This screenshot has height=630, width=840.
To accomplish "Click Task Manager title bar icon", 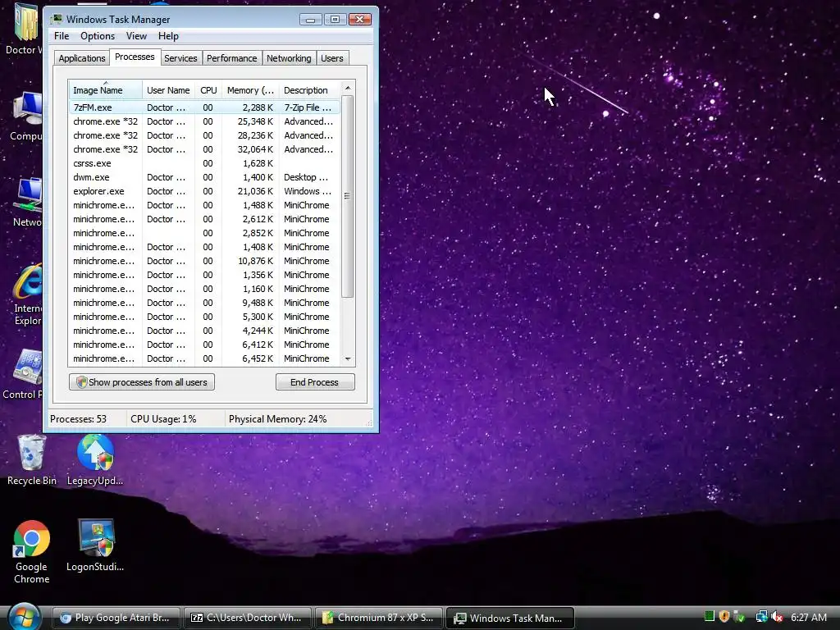I will point(57,20).
